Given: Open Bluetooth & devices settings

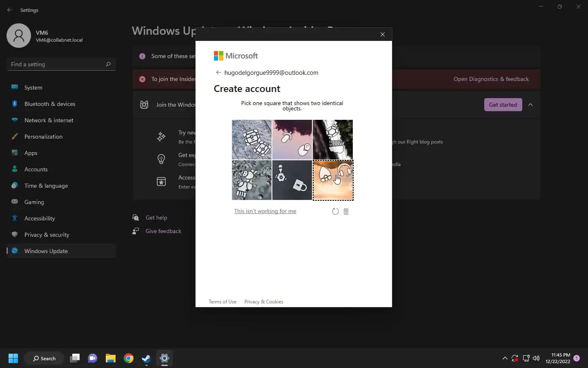Looking at the screenshot, I should pyautogui.click(x=61, y=104).
